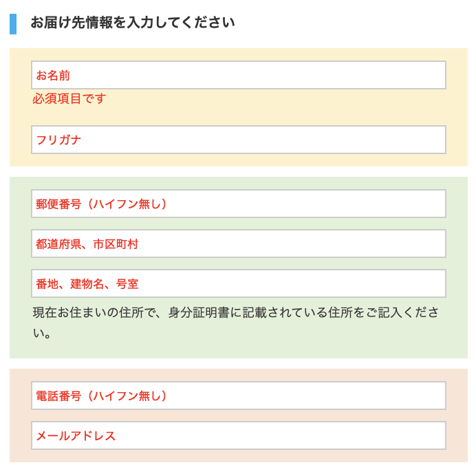The width and height of the screenshot is (476, 465).
Task: Focus the 番地、建物名、号室 input box
Action: 239,283
